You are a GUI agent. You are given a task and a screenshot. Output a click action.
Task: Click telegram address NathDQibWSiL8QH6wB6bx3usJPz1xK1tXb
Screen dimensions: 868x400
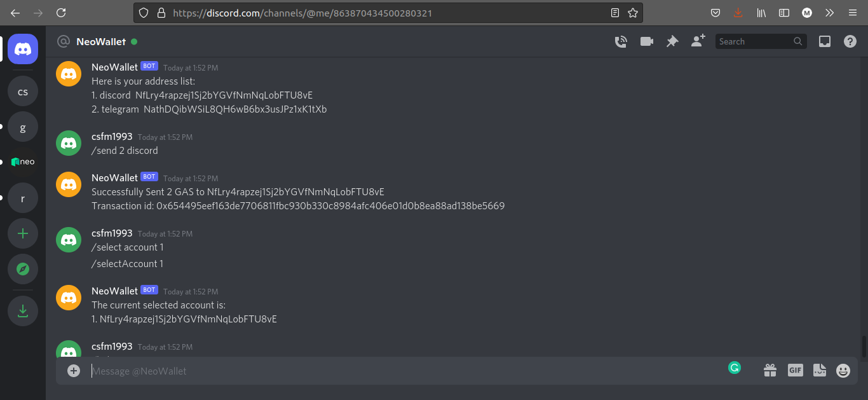coord(235,109)
